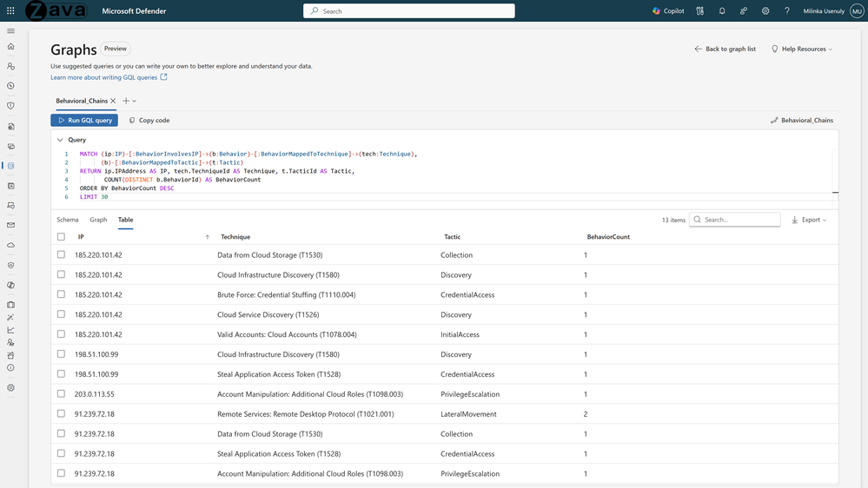The image size is (868, 488).
Task: Open Copilot from the header
Action: [668, 11]
